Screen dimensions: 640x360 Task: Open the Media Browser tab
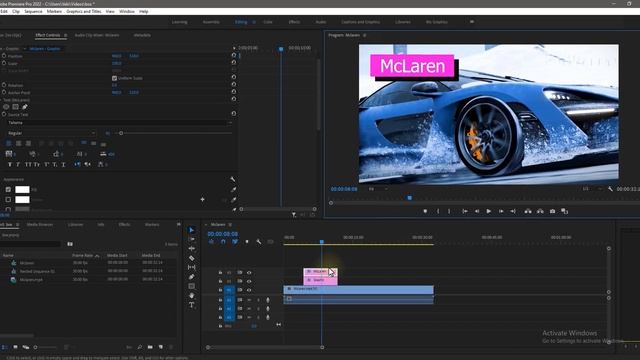pos(40,224)
